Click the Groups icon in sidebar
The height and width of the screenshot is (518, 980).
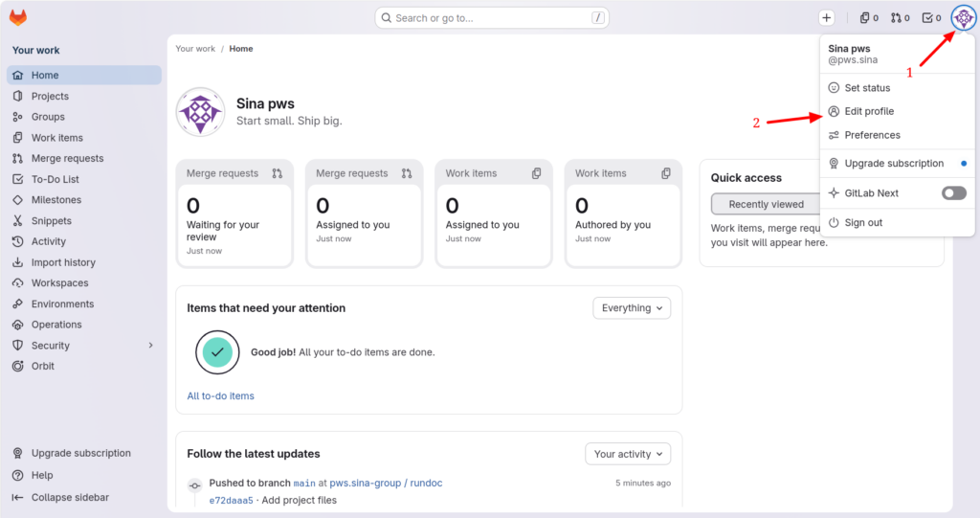click(18, 117)
